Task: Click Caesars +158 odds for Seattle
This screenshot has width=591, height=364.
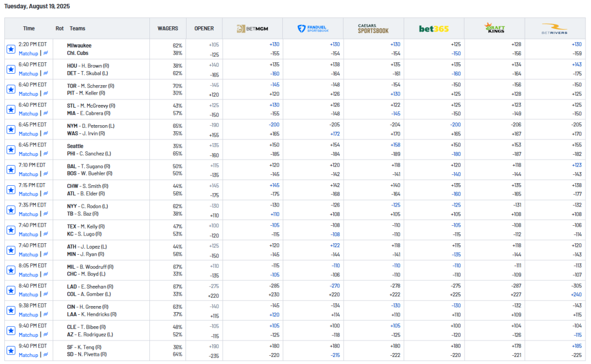Action: pos(396,145)
